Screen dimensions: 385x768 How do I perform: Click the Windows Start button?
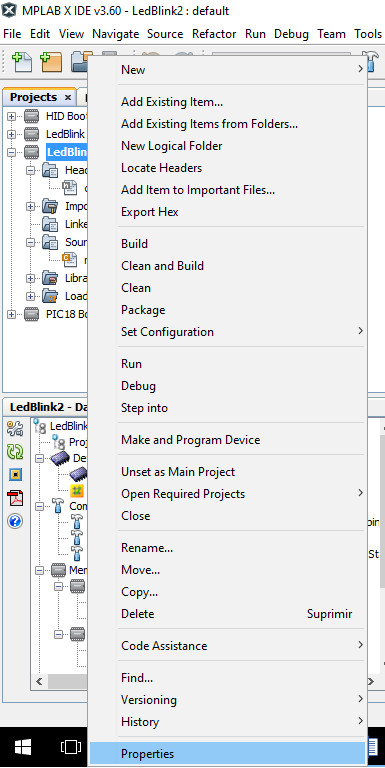click(23, 747)
